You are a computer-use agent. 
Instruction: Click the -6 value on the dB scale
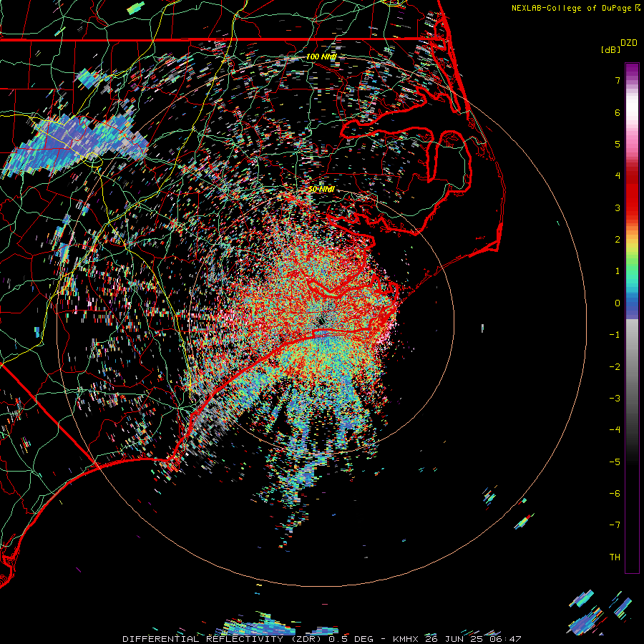pos(615,494)
